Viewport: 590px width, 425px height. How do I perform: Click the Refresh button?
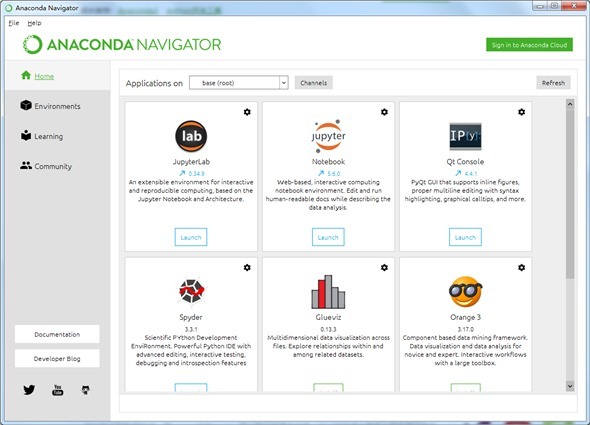click(x=553, y=83)
